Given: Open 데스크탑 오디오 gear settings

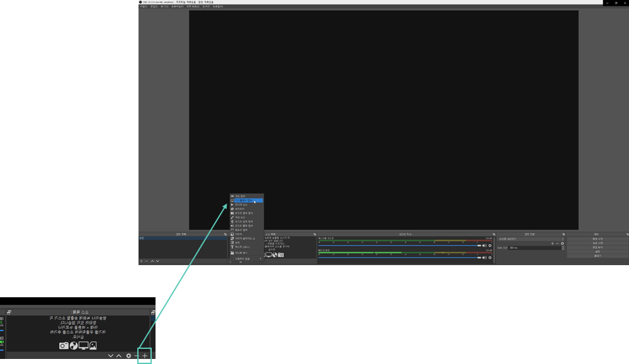Looking at the screenshot, I should pos(490,246).
